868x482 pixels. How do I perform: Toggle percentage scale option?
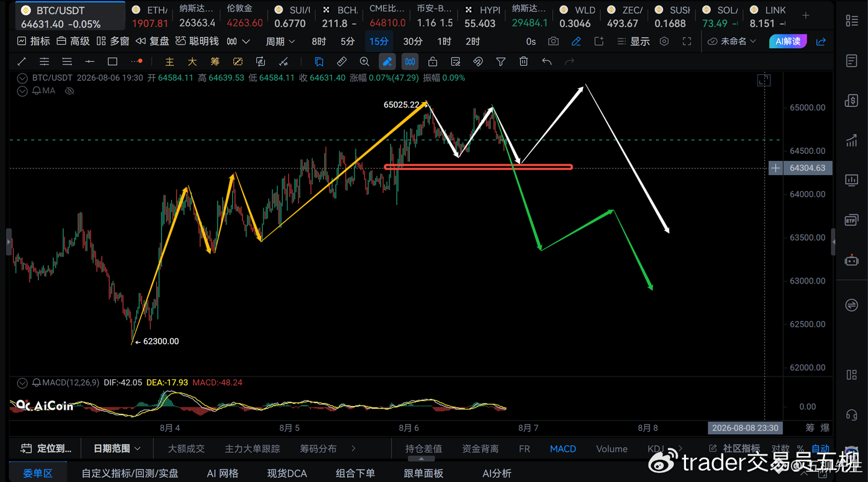click(800, 449)
